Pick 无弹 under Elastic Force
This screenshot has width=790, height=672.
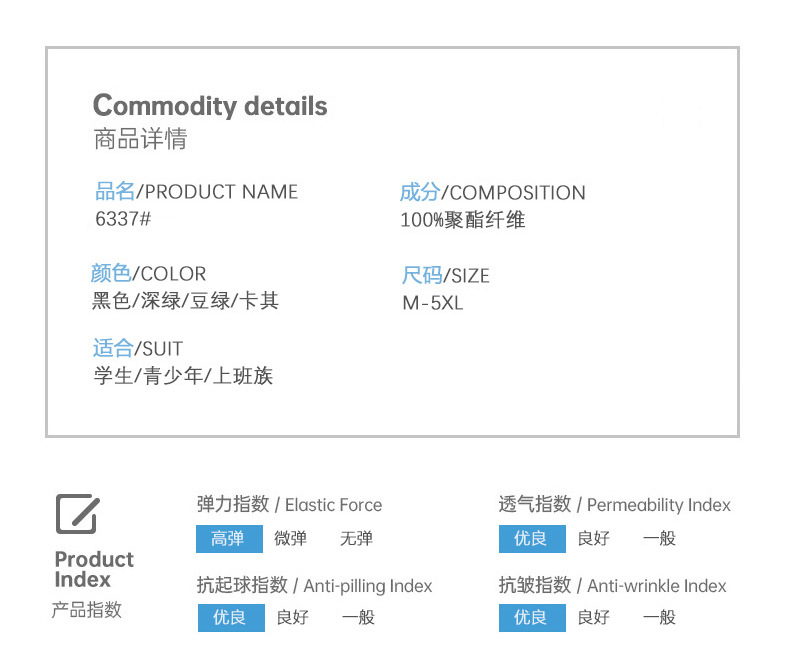[356, 539]
